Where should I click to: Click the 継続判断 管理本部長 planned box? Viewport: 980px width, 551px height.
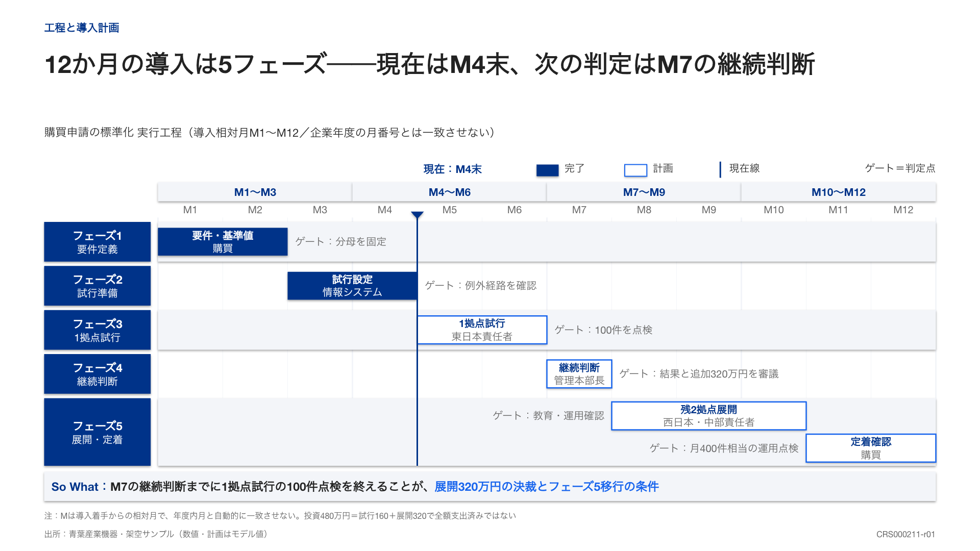click(579, 374)
